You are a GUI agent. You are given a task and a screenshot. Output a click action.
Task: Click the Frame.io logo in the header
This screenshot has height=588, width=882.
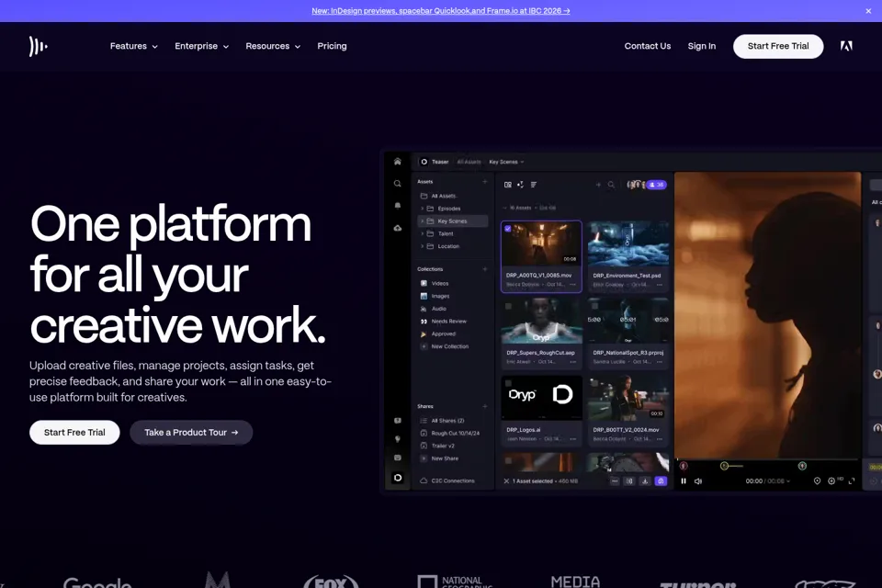(39, 46)
